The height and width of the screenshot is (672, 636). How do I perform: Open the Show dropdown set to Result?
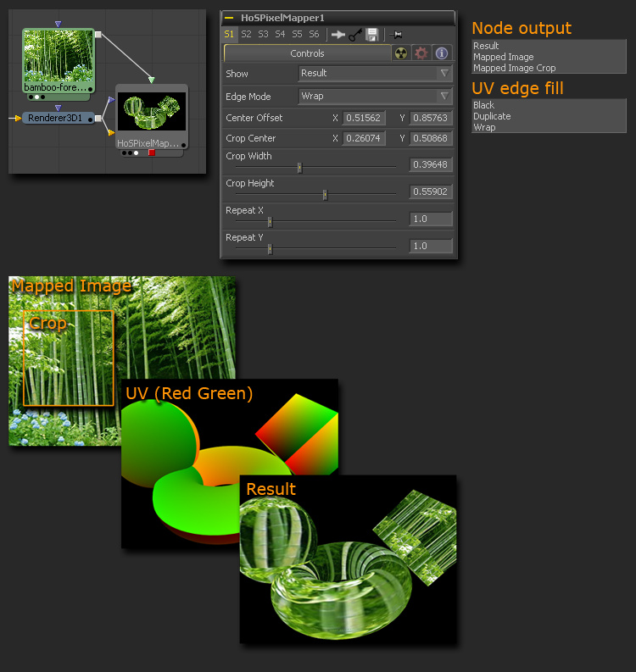(376, 73)
